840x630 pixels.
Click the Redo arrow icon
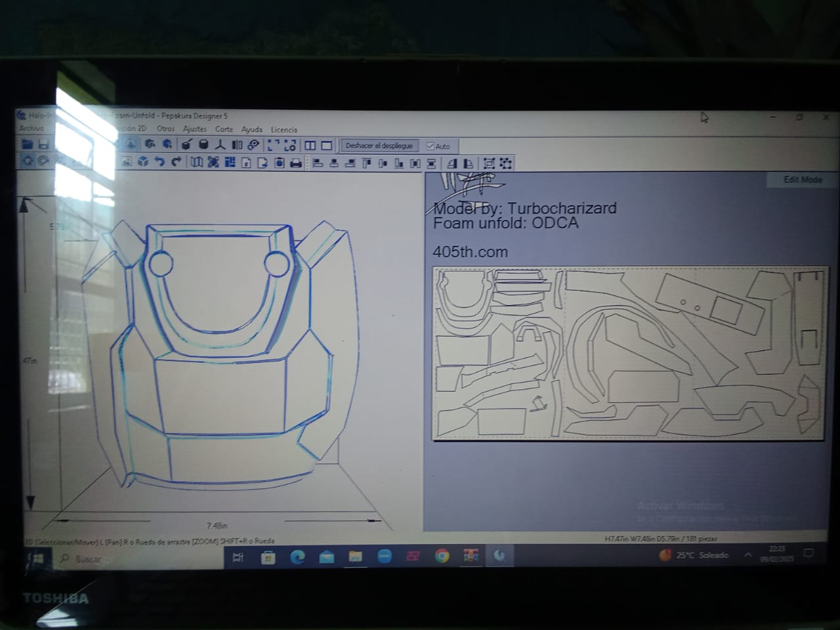point(176,162)
